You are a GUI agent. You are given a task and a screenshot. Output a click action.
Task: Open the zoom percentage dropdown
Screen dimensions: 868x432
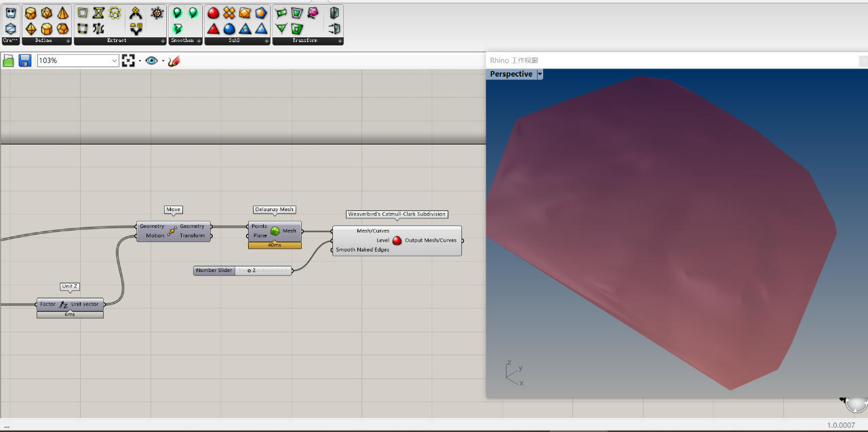[x=114, y=61]
